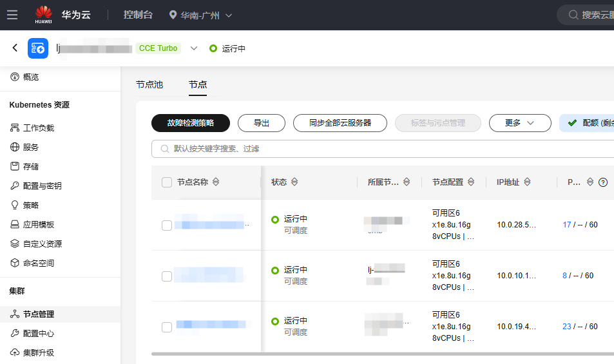Click the top 搜索云服务 search box

click(x=586, y=15)
